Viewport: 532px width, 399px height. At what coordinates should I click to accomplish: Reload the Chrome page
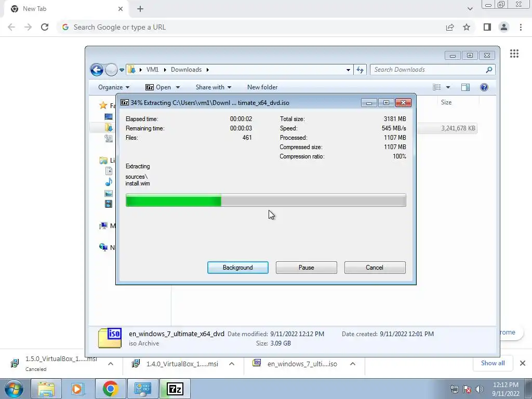click(x=45, y=27)
